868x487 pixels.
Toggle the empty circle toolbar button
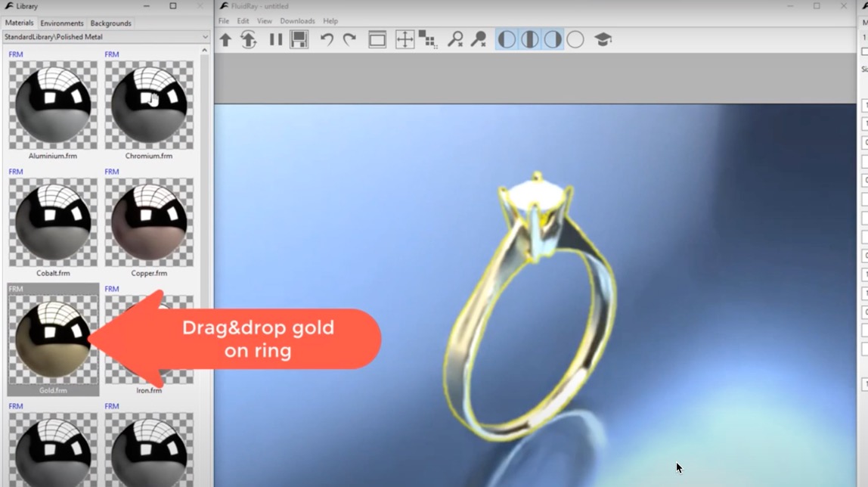575,40
